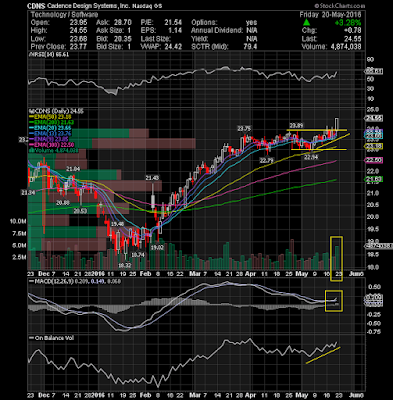Click the 19.02 price low annotation

click(x=157, y=247)
